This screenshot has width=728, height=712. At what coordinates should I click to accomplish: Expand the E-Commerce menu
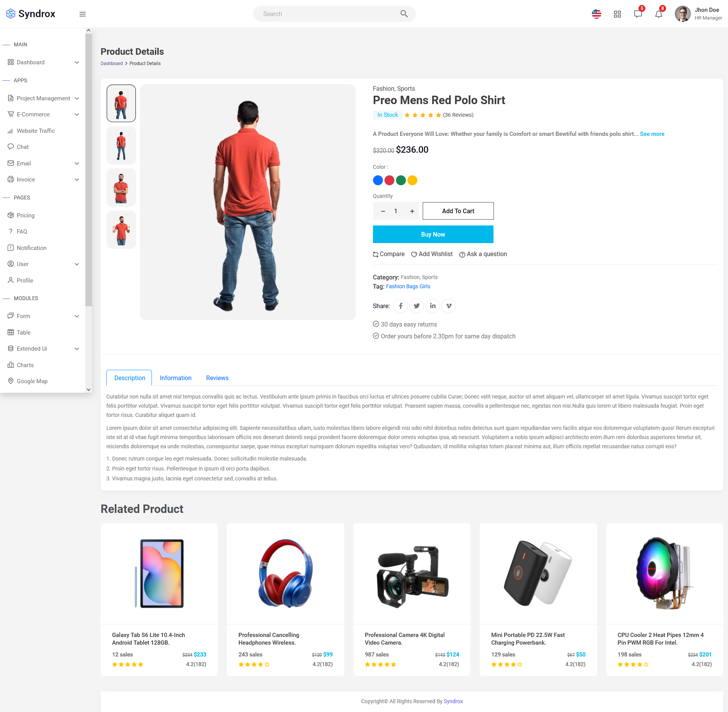tap(77, 114)
